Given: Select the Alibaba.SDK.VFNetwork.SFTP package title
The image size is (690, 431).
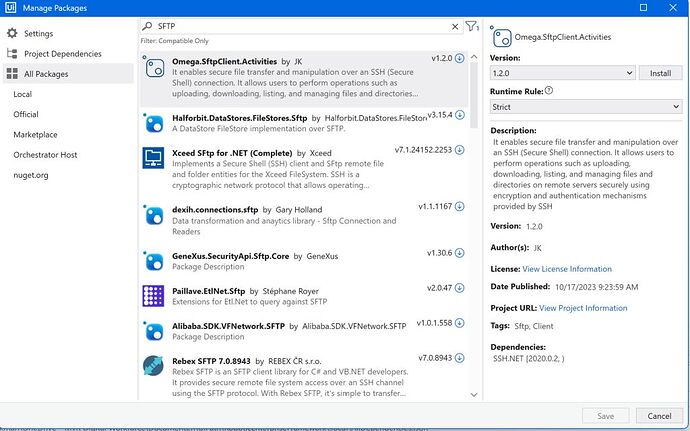Looking at the screenshot, I should [x=228, y=326].
